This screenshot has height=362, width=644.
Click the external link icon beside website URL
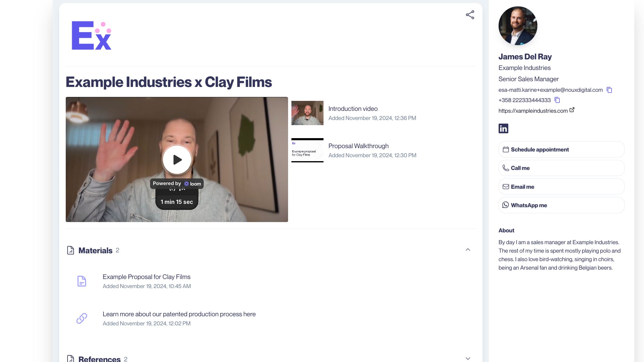tap(572, 110)
